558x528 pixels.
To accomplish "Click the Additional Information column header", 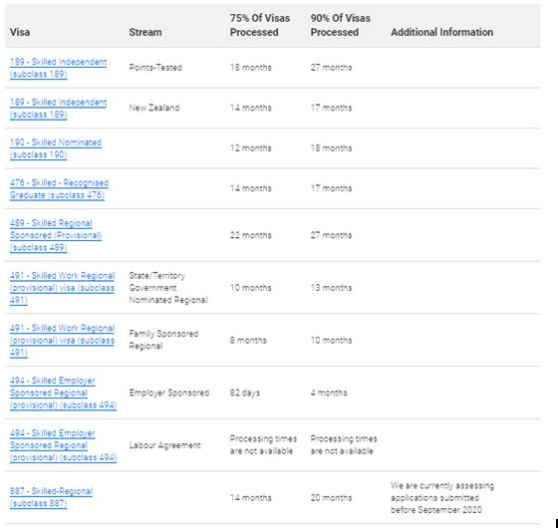I will [x=442, y=32].
